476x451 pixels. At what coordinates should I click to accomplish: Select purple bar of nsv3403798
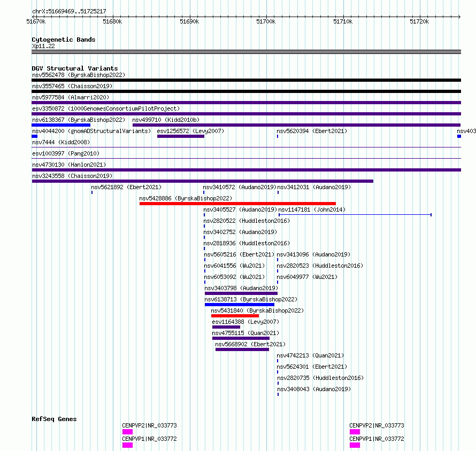241,293
